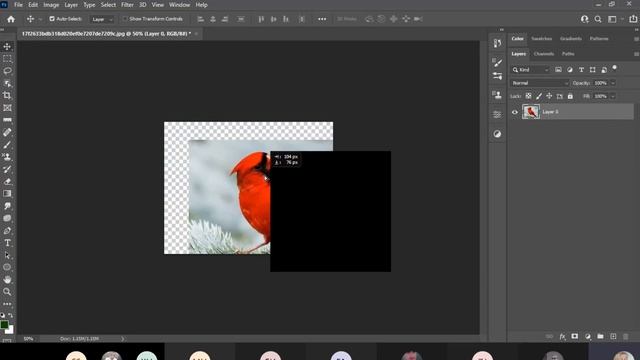Select the Object Selection tool
Screen dimensions: 640x360
[7, 83]
